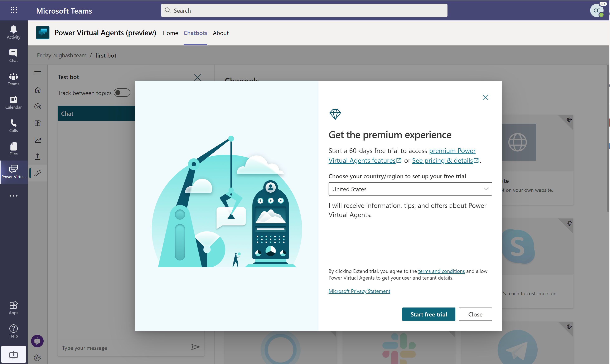
Task: Click the Microsoft Privacy Statement link
Action: 359,291
